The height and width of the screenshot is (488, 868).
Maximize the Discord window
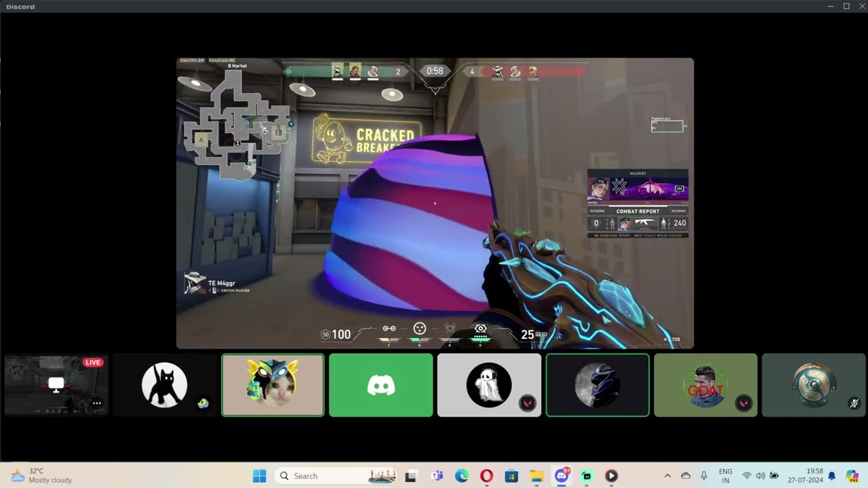pos(846,6)
